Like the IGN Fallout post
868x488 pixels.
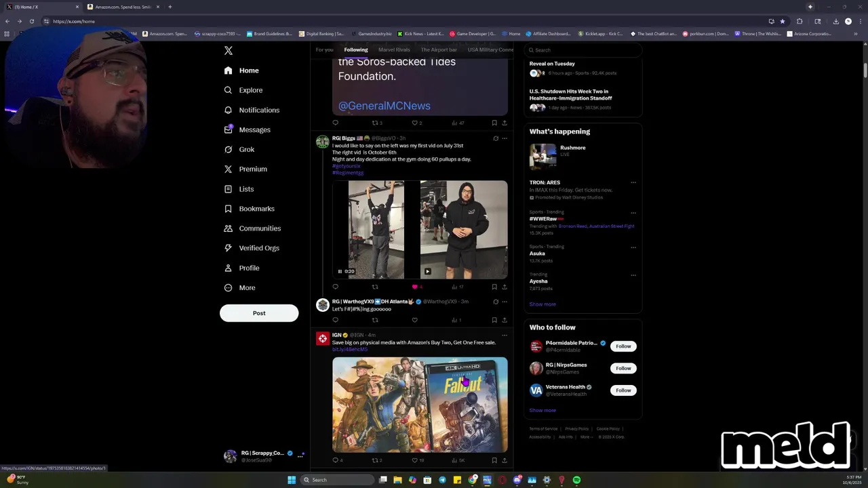[414, 460]
